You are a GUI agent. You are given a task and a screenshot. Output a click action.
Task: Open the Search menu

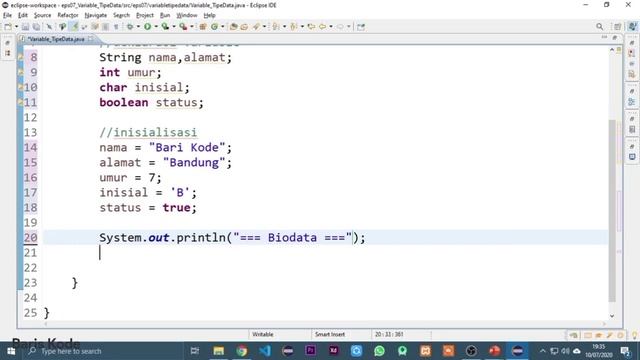coord(121,16)
